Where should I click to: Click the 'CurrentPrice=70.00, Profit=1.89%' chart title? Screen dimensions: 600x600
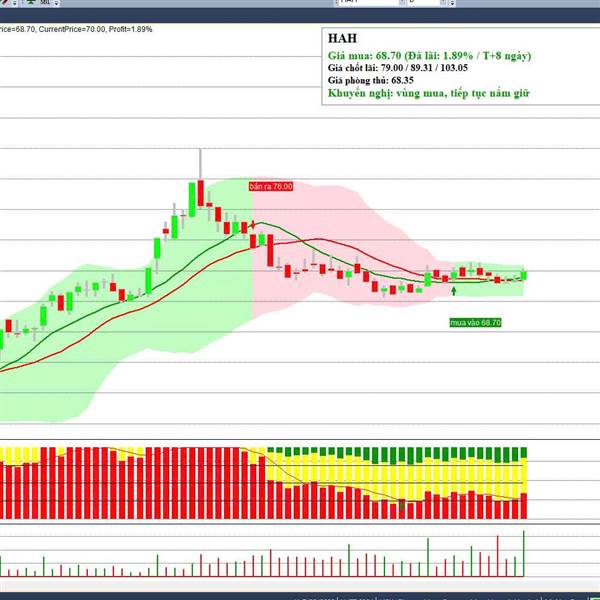(76, 29)
